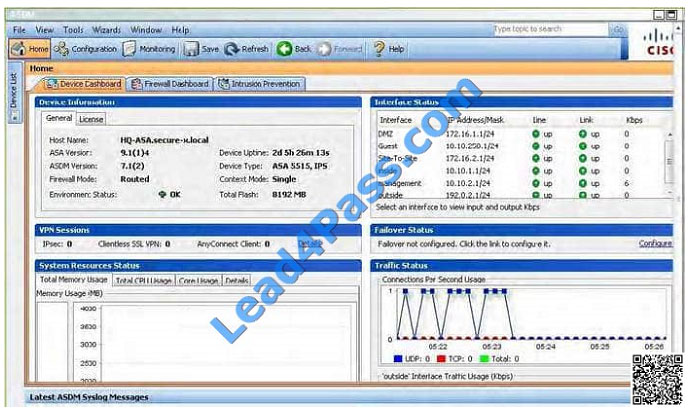The height and width of the screenshot is (410, 688).
Task: Click the Guest line status up icon
Action: pyautogui.click(x=536, y=146)
